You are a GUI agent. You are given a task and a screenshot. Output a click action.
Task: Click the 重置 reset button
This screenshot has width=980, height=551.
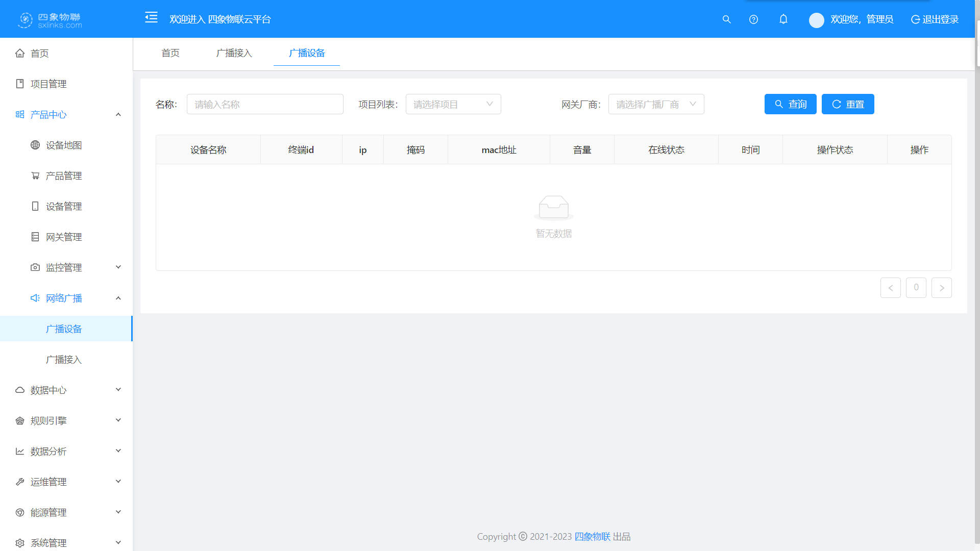pos(847,105)
